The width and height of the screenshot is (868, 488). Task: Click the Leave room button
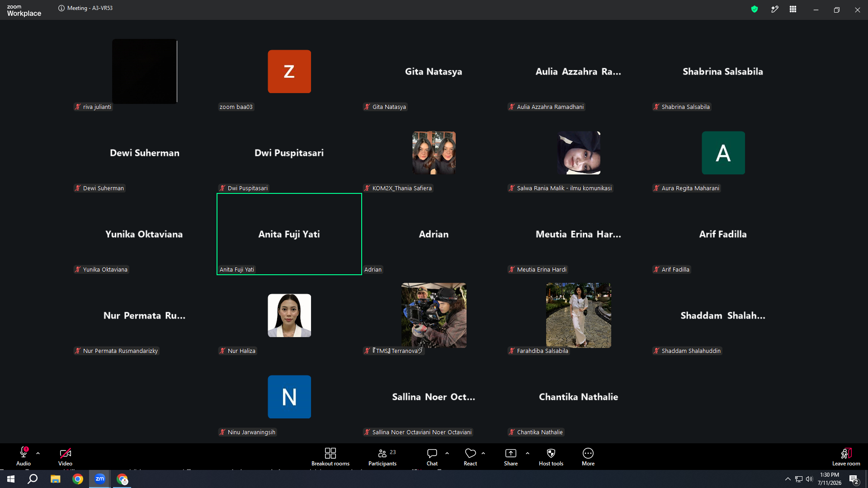[x=846, y=456]
